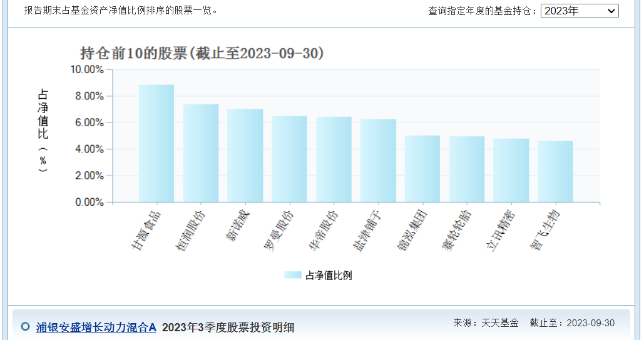Click the 甘源食品 x-axis label
Image resolution: width=644 pixels, height=340 pixels.
pos(147,230)
